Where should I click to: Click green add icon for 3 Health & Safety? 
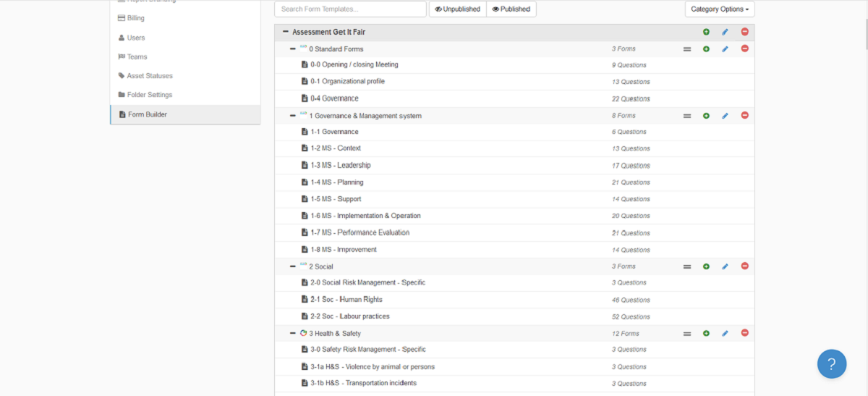click(706, 334)
